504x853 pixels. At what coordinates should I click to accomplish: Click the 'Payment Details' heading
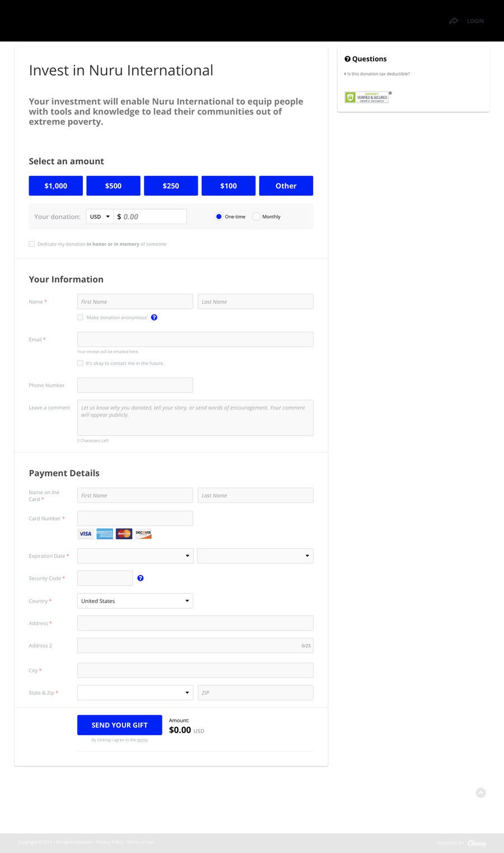coord(64,473)
